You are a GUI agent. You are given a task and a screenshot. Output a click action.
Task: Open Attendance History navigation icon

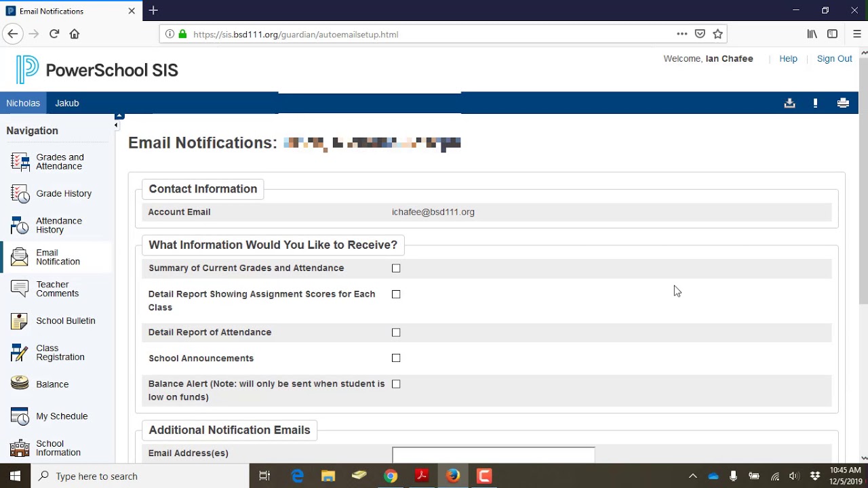click(x=20, y=225)
